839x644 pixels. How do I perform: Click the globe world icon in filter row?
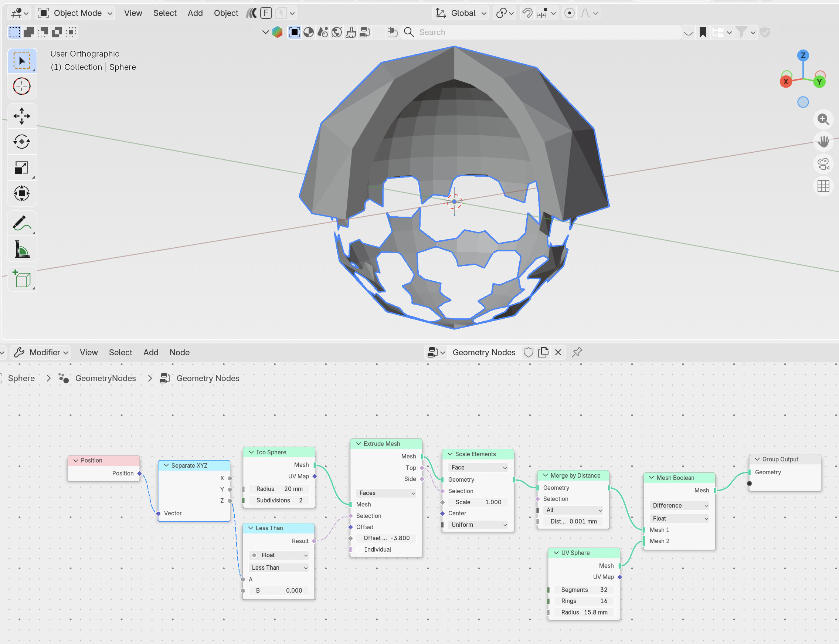[336, 32]
